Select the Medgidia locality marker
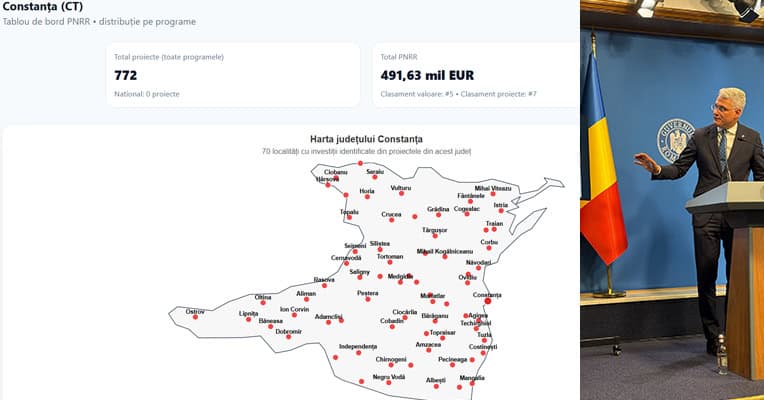The width and height of the screenshot is (764, 400). tap(399, 282)
